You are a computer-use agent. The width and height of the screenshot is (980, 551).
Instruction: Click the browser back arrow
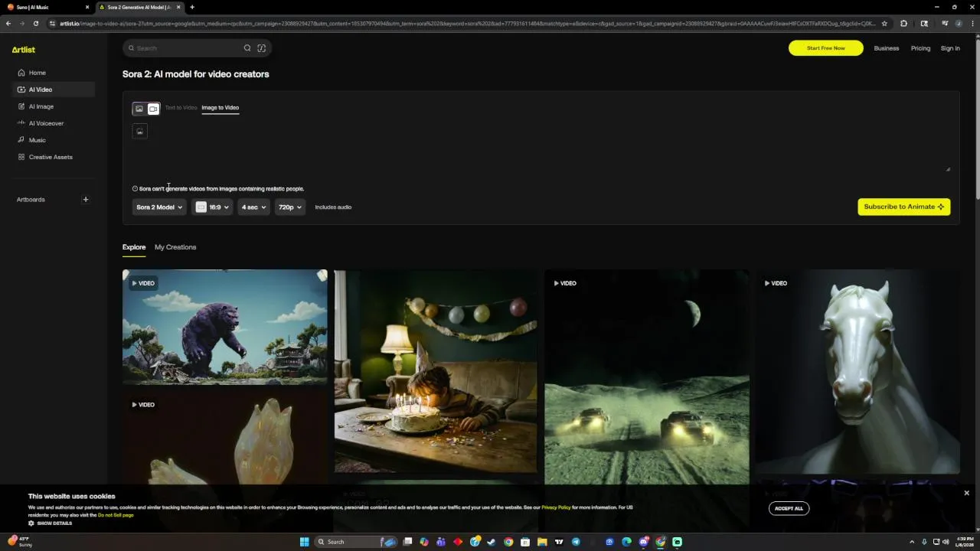point(8,24)
